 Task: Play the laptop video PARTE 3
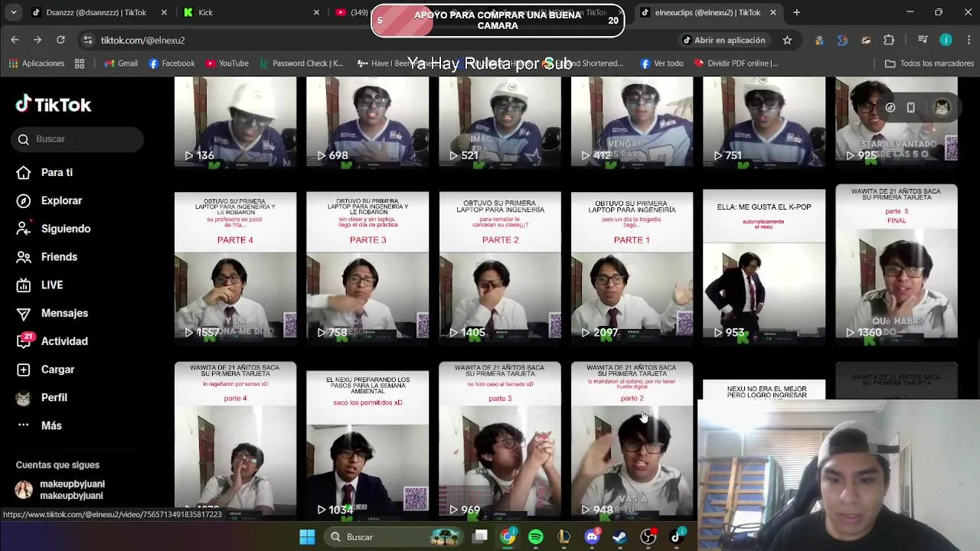tap(367, 265)
